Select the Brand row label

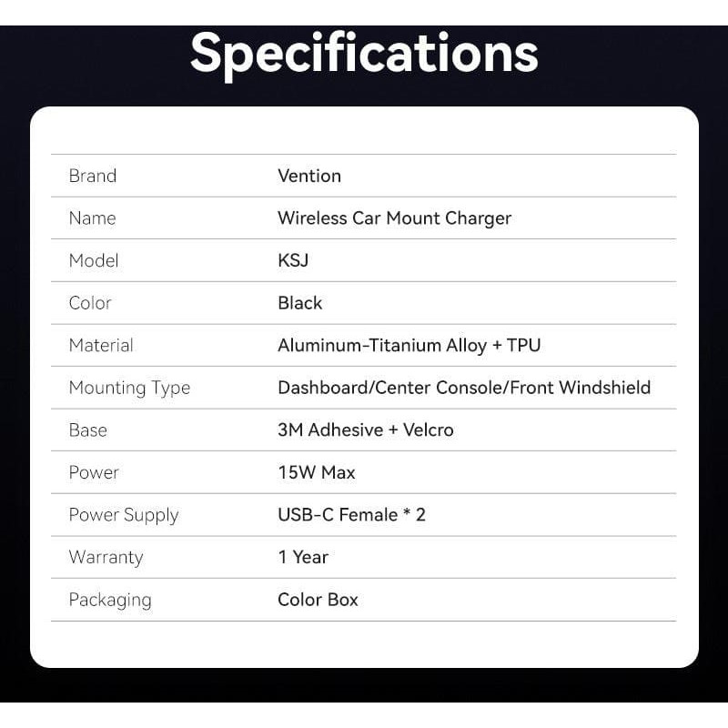click(x=93, y=176)
